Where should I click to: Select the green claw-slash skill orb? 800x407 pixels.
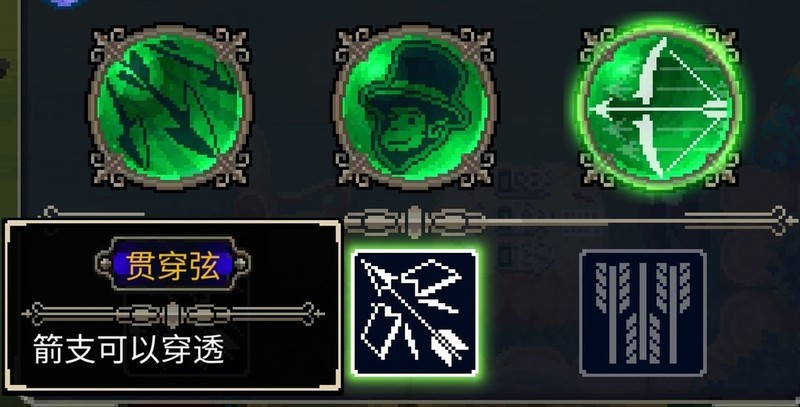(170, 108)
